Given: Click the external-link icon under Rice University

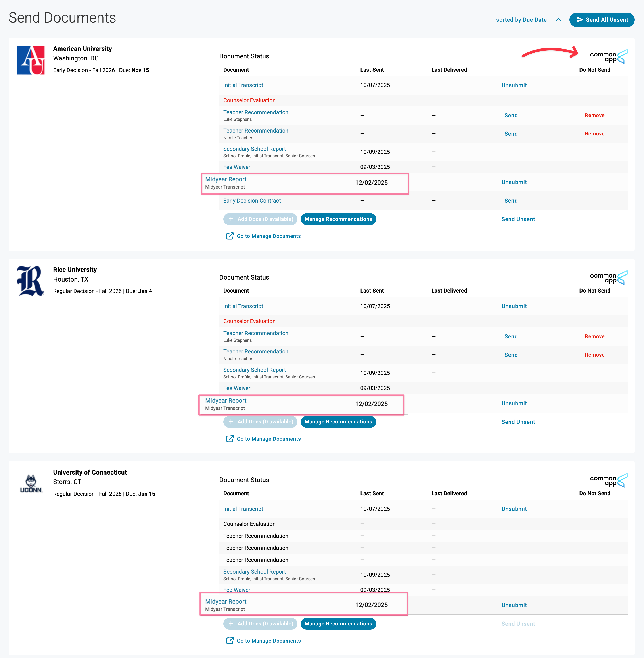Looking at the screenshot, I should [x=230, y=439].
